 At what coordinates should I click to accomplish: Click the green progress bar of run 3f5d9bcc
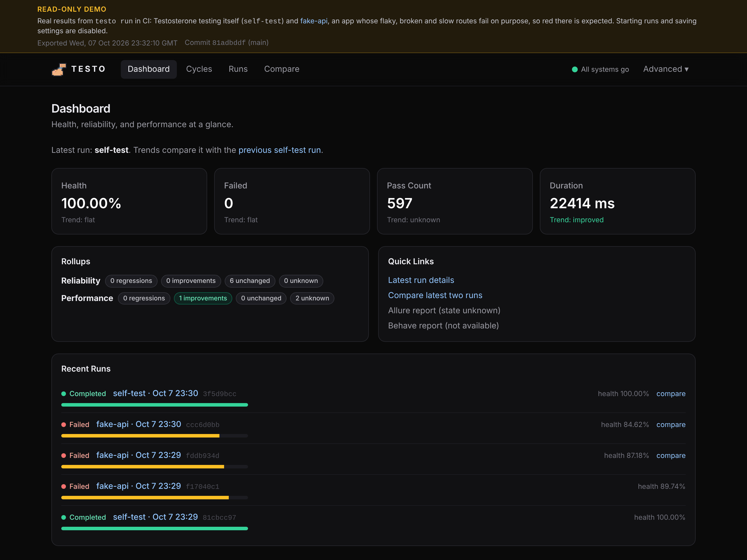pos(155,405)
